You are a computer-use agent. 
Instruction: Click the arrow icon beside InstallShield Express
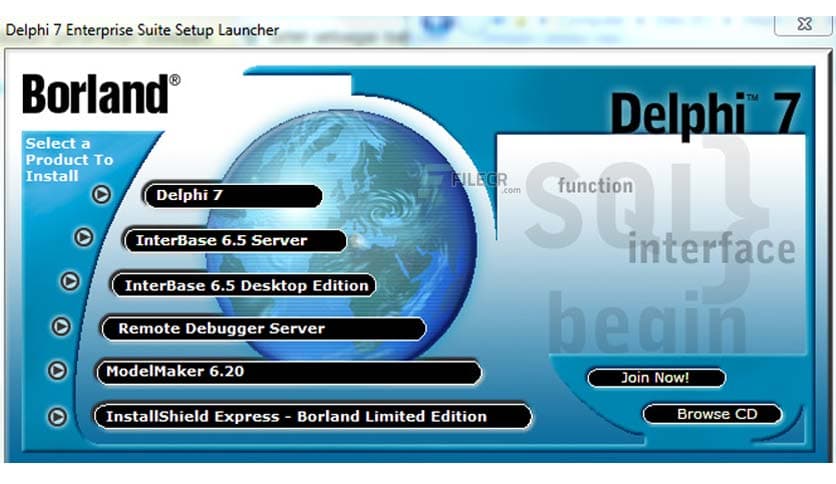(57, 417)
